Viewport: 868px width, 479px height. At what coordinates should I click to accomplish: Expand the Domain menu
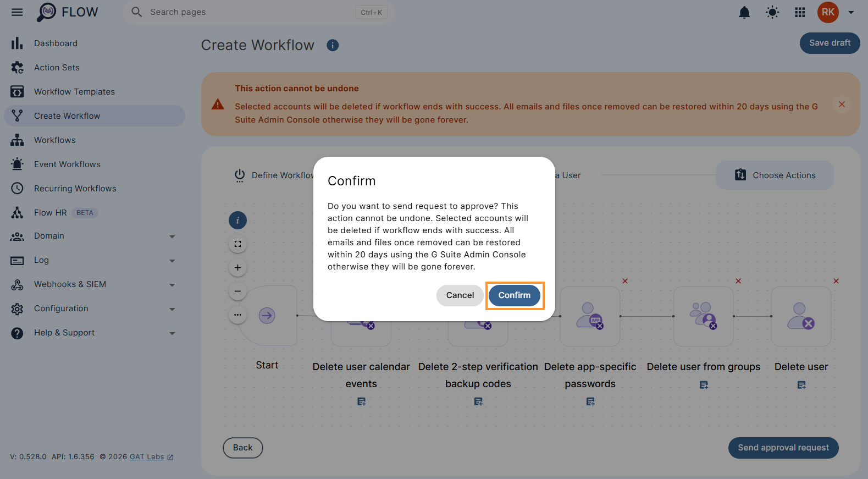coord(95,236)
